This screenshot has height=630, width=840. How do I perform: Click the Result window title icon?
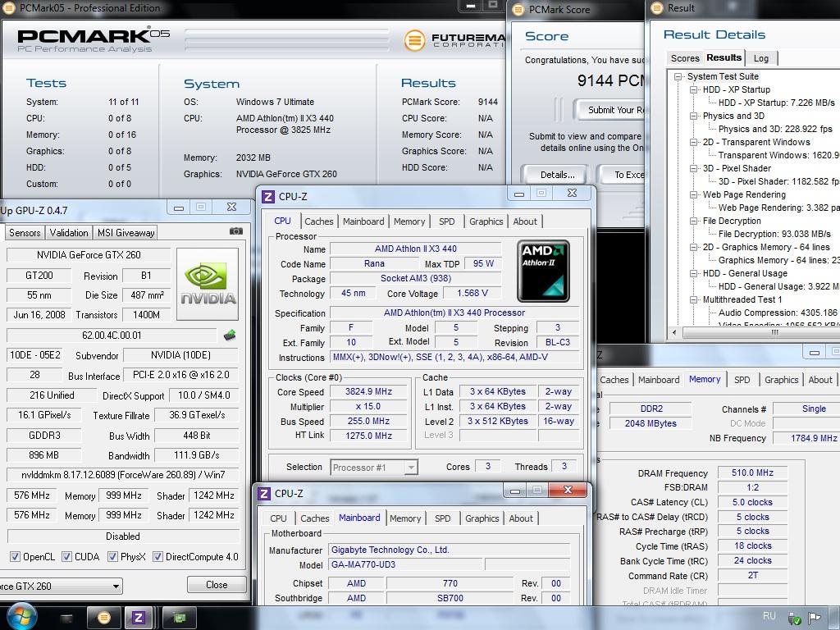coord(656,8)
